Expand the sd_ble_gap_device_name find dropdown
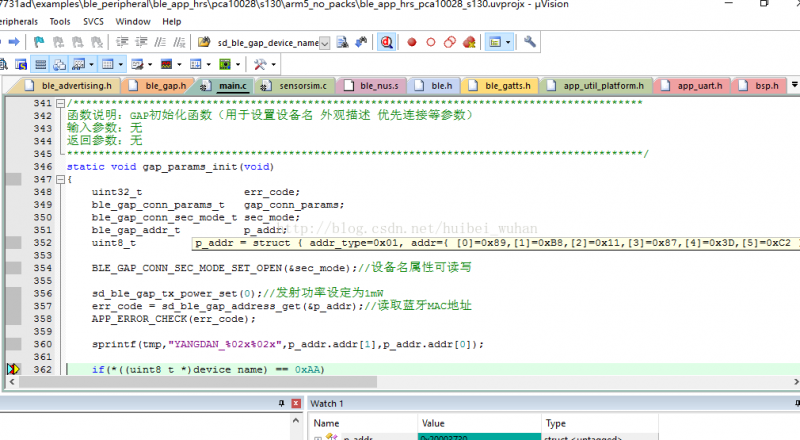The height and width of the screenshot is (440, 800). (326, 43)
